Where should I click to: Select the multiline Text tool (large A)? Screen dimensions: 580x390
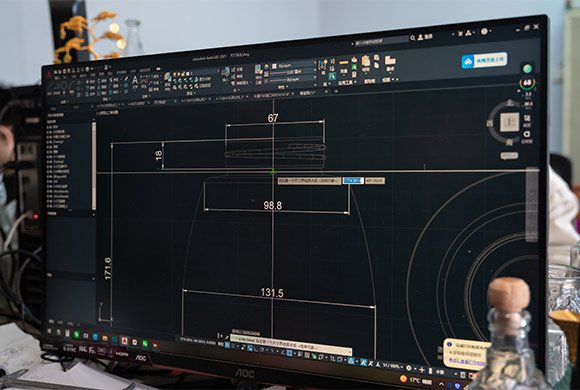point(135,80)
